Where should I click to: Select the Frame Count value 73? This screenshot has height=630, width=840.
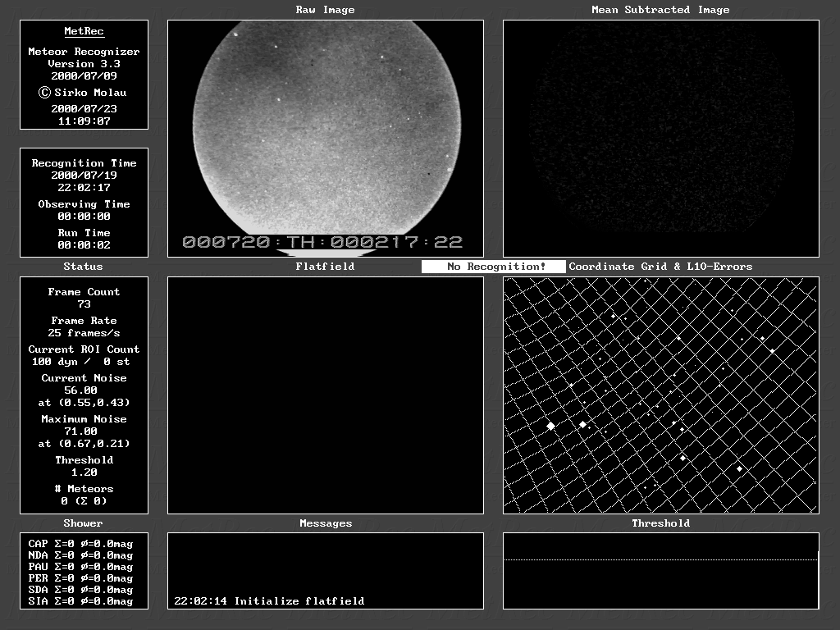tap(84, 304)
